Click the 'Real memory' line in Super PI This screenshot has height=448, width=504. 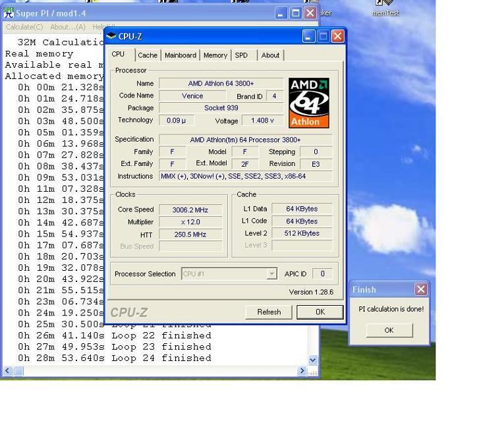[40, 53]
